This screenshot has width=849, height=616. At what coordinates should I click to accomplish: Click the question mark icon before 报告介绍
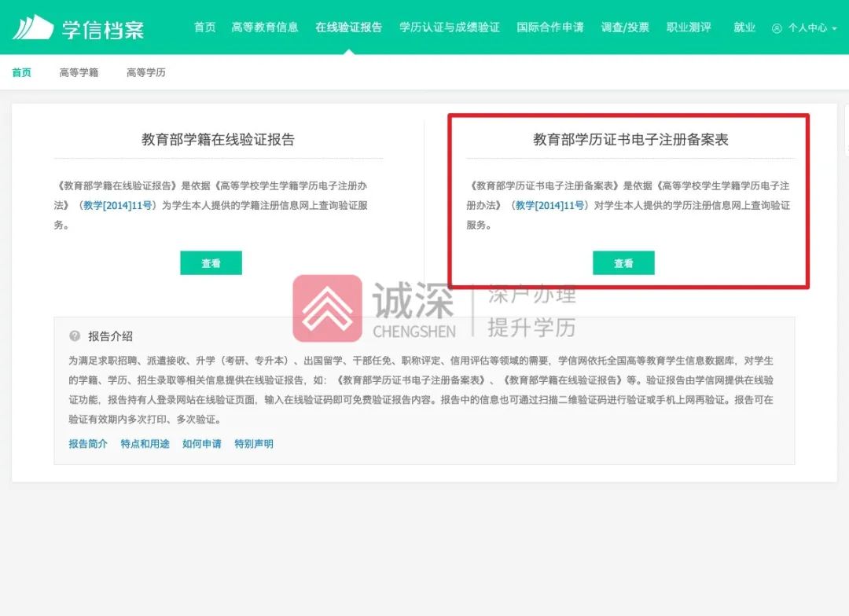[75, 335]
